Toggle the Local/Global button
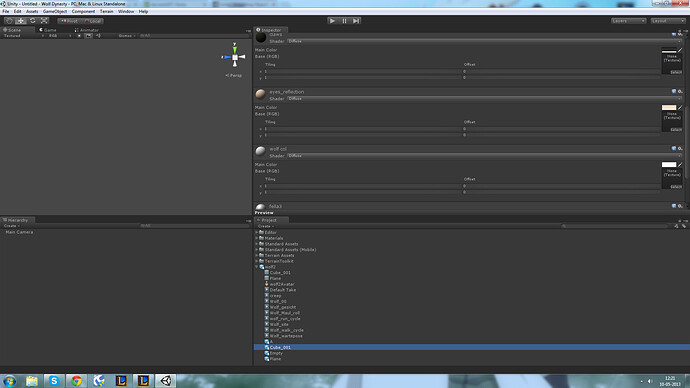This screenshot has height=388, width=690. 92,21
